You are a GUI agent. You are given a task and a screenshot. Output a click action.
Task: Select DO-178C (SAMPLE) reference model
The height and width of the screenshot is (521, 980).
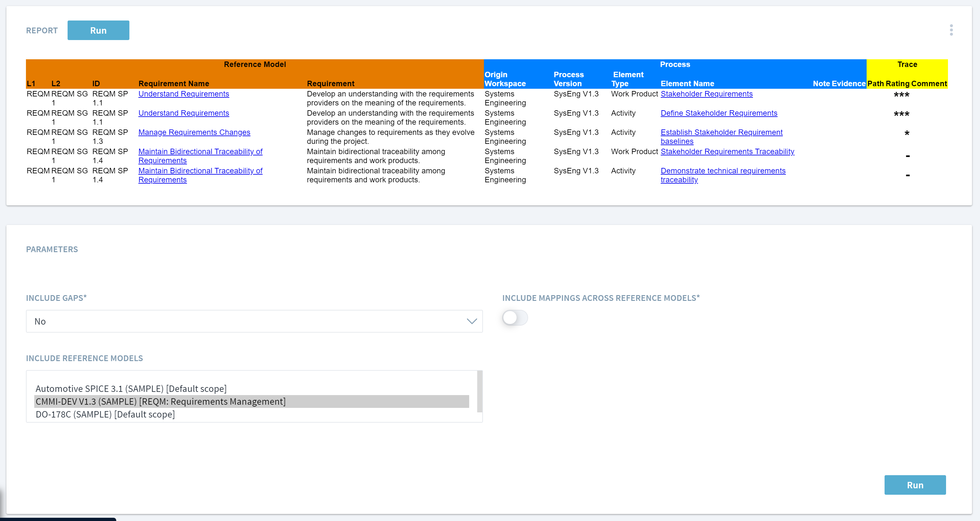click(105, 414)
